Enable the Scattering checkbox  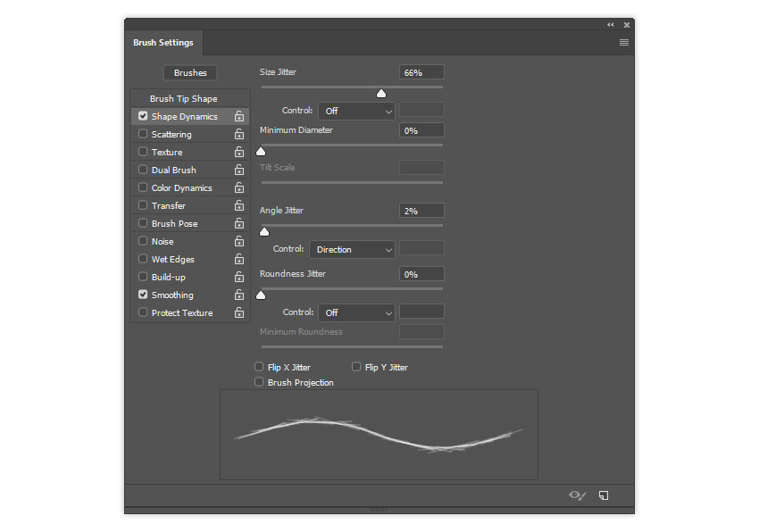143,134
